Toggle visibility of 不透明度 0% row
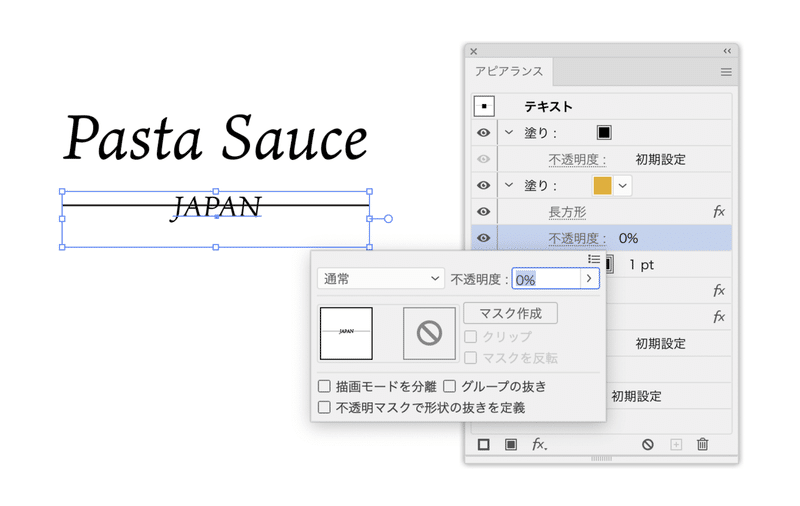Screen dimensions: 800x506 (x=483, y=238)
